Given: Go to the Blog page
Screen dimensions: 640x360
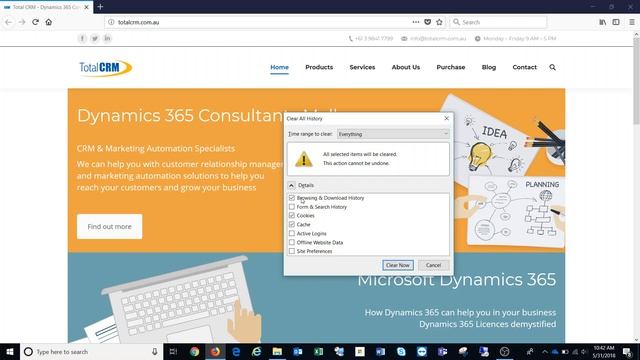Looking at the screenshot, I should coord(489,67).
